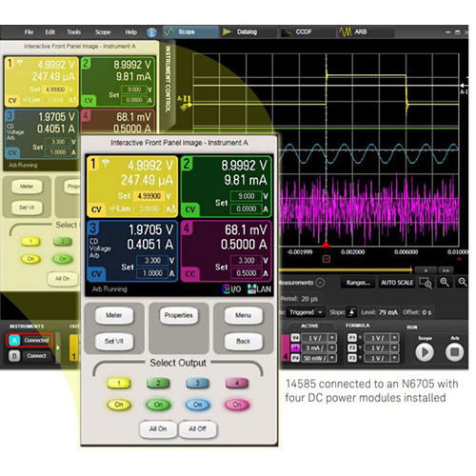The height and width of the screenshot is (476, 476).
Task: Click the zoom-to-region icon
Action: coord(426,283)
